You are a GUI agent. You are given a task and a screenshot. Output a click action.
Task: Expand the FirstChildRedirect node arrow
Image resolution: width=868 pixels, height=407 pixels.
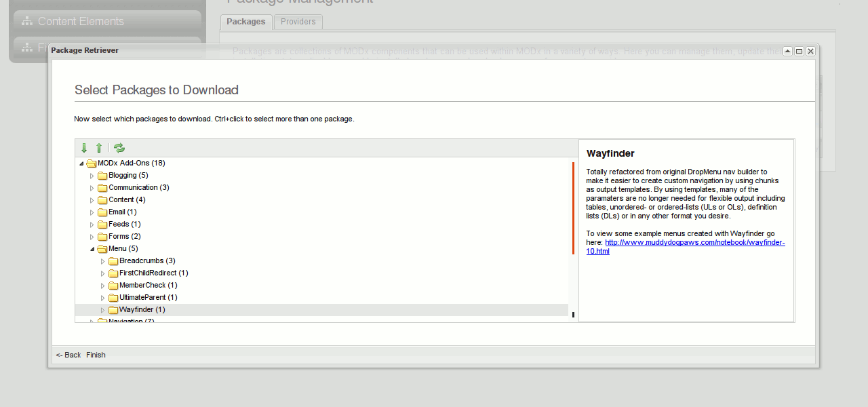[103, 273]
